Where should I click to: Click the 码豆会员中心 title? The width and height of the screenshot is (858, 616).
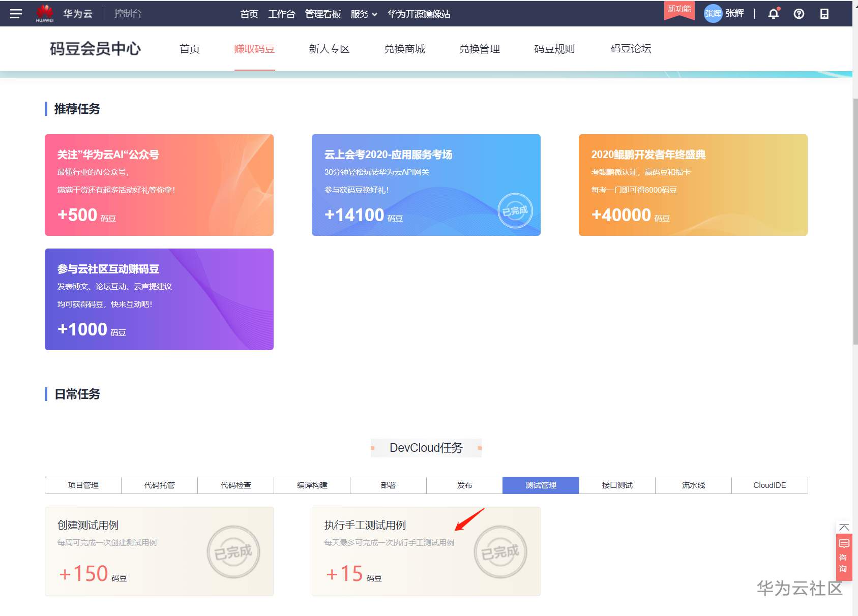point(95,49)
